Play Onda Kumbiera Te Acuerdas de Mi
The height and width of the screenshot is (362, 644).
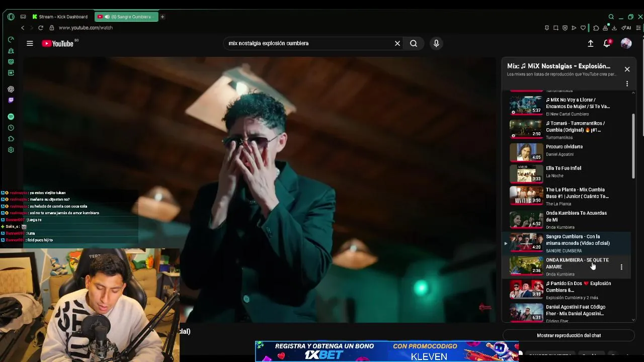(568, 219)
